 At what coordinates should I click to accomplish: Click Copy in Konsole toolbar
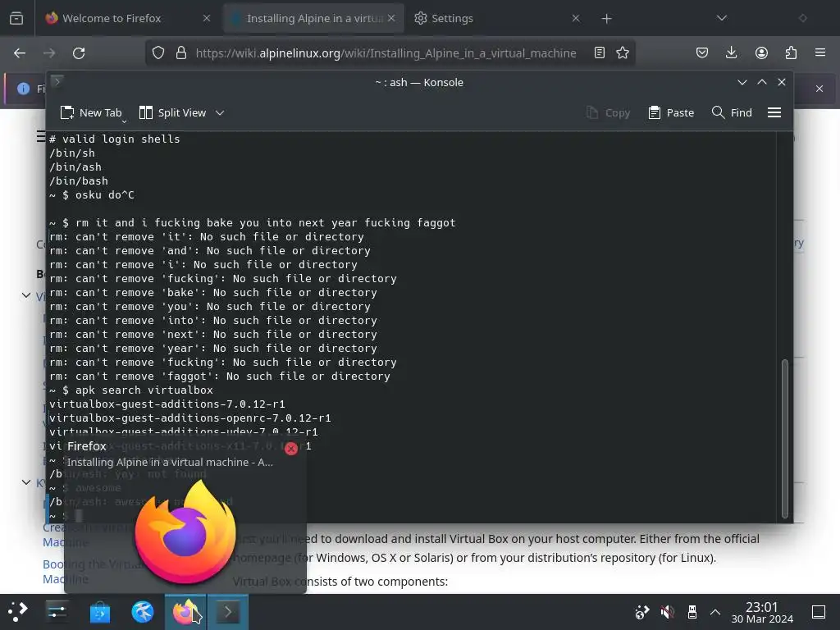(x=608, y=112)
